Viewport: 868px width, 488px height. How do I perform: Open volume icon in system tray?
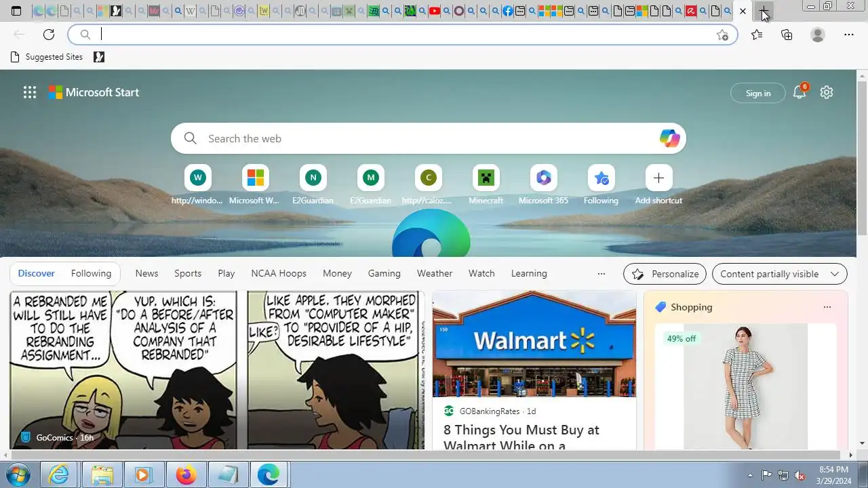point(800,475)
